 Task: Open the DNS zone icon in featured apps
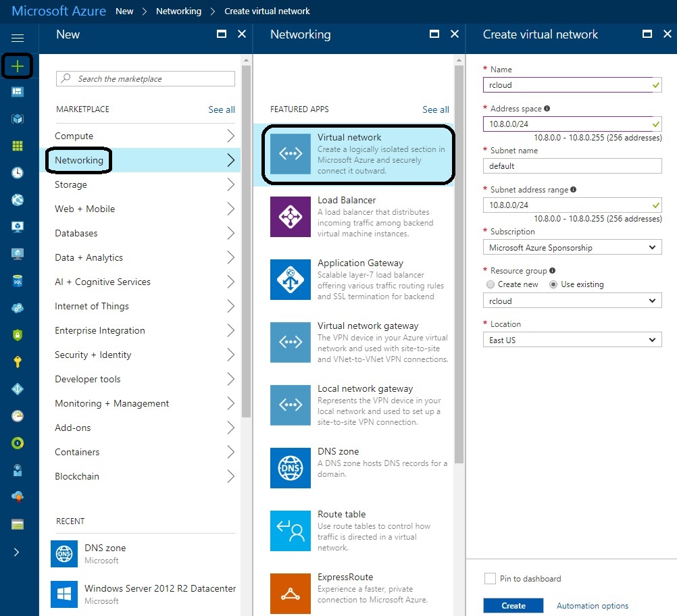pyautogui.click(x=290, y=468)
